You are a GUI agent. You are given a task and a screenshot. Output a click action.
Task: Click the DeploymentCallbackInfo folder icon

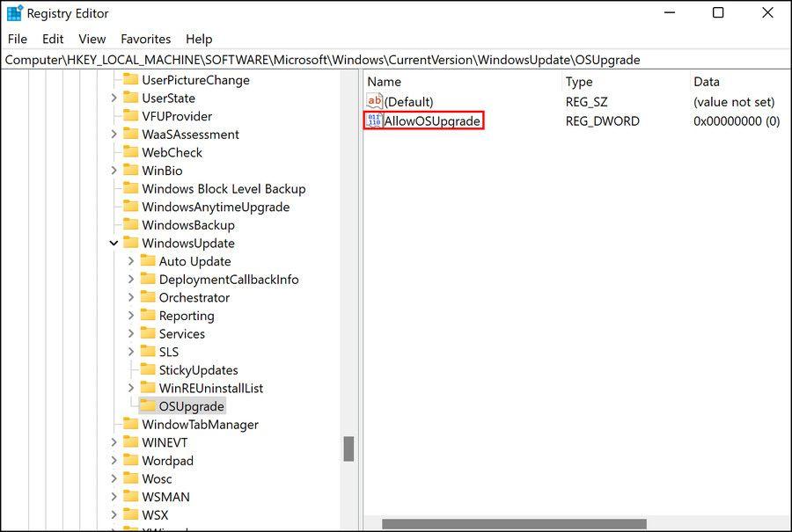tap(148, 279)
